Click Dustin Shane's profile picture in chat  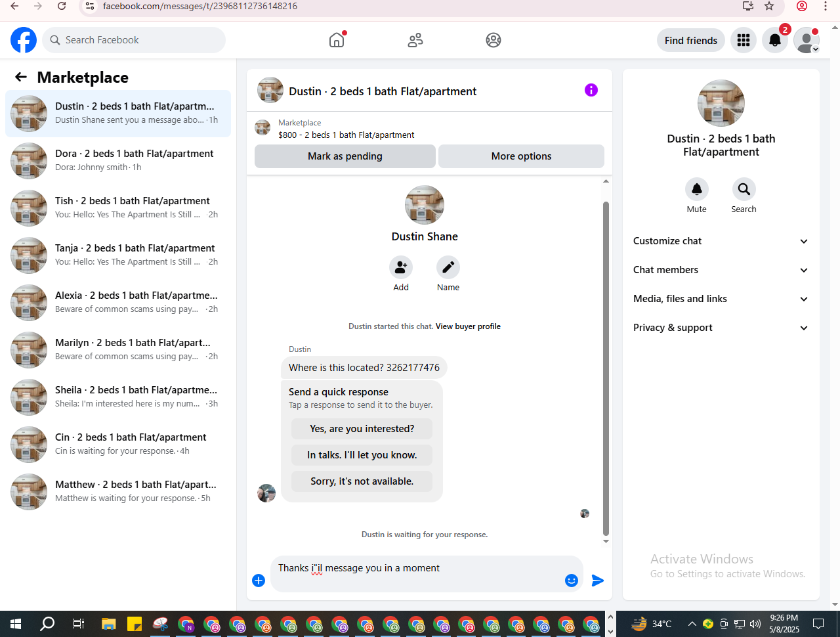[425, 205]
